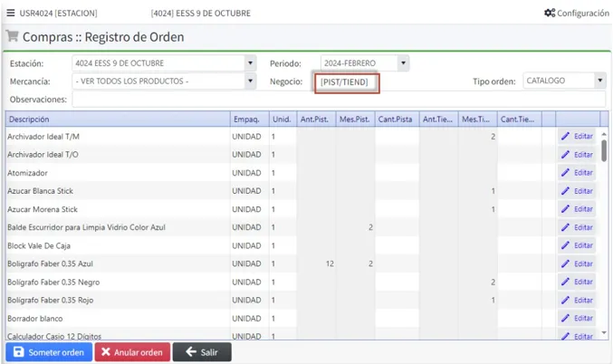Submit order with Someter orden button

[x=49, y=352]
